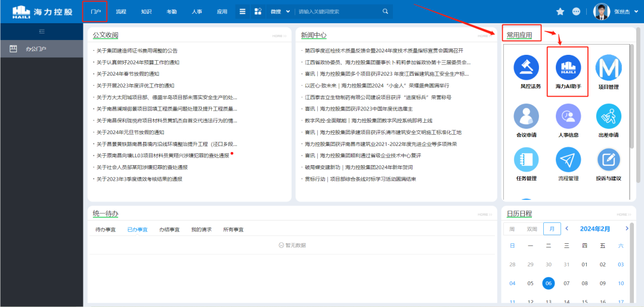Open the grid apps icon in top bar
This screenshot has height=307, width=644.
pyautogui.click(x=258, y=11)
